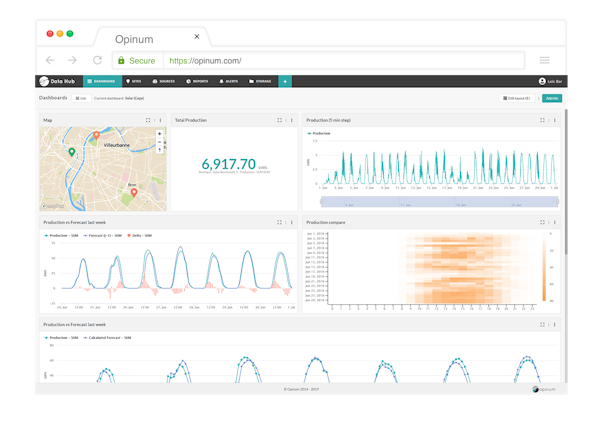This screenshot has width=600, height=438.
Task: Click the dashboard vertical scrollbar
Action: coord(566,182)
